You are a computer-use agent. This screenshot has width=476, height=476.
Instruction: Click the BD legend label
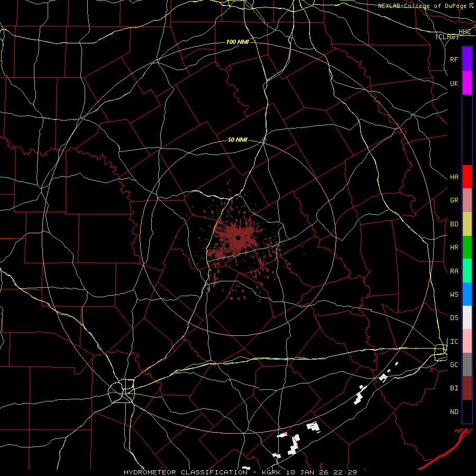pos(454,224)
